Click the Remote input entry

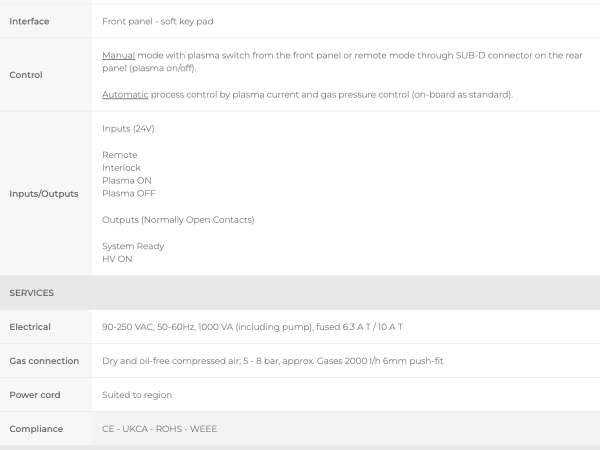(120, 155)
